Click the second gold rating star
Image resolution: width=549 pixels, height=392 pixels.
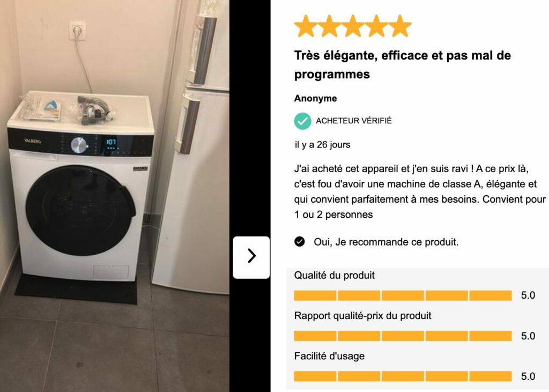click(x=329, y=26)
